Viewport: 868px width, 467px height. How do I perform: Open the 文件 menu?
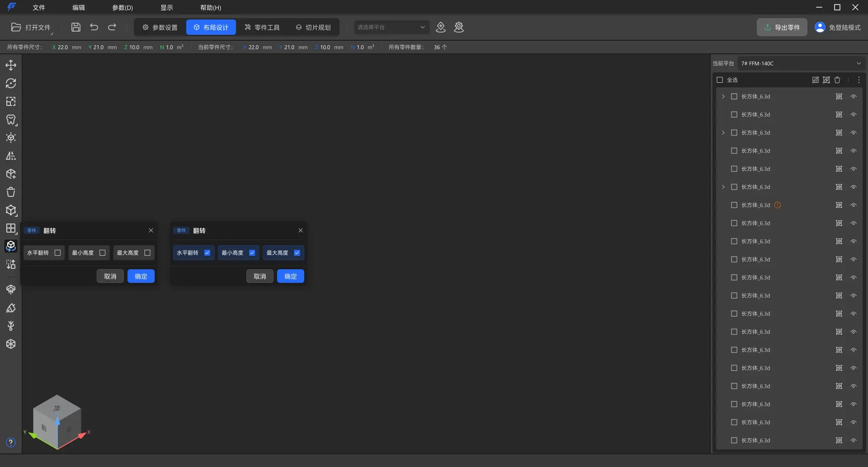pyautogui.click(x=39, y=8)
